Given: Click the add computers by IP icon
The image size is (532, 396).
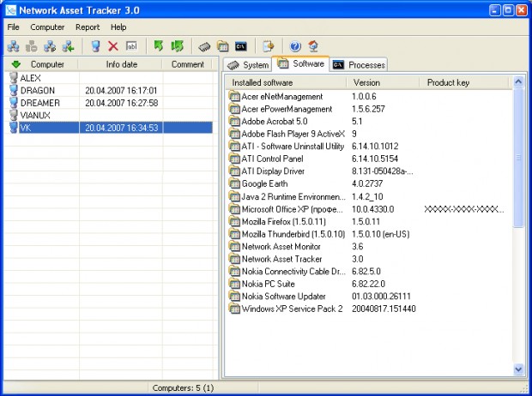Looking at the screenshot, I should click(x=50, y=46).
